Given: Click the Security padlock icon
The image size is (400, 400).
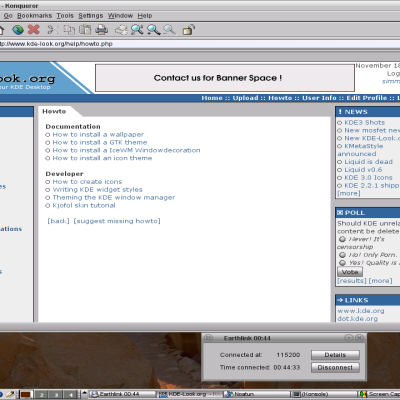Looking at the screenshot, I should tap(189, 30).
